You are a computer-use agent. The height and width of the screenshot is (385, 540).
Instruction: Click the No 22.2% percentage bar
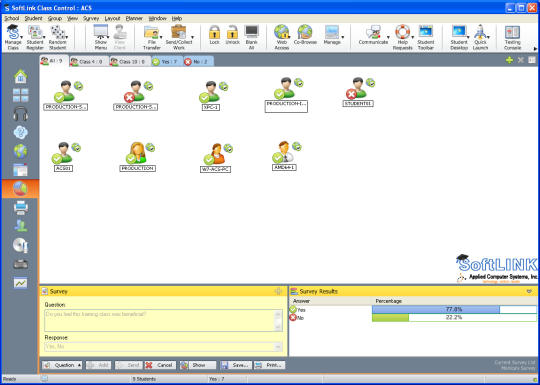tap(454, 318)
